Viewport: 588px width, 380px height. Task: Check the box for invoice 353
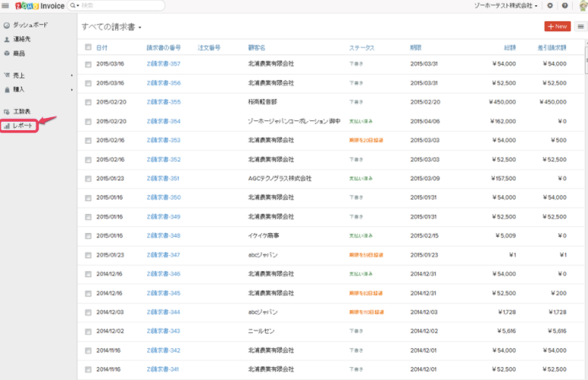[x=88, y=141]
